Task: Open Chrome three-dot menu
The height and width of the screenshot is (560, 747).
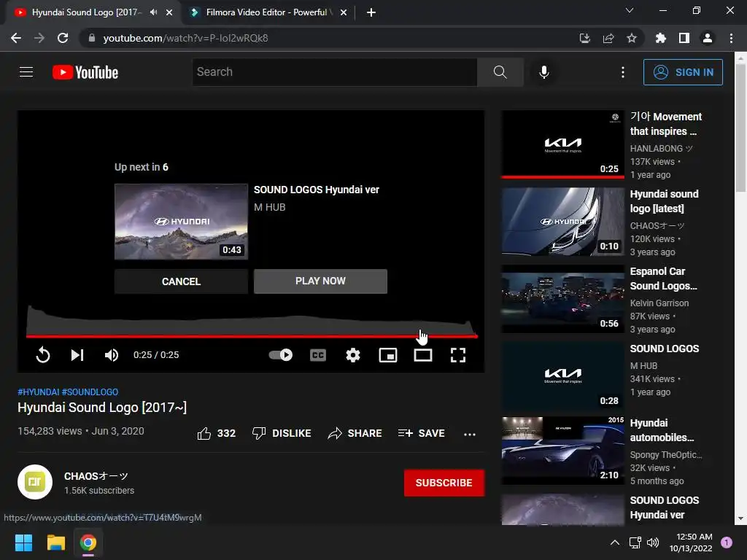Action: tap(731, 38)
